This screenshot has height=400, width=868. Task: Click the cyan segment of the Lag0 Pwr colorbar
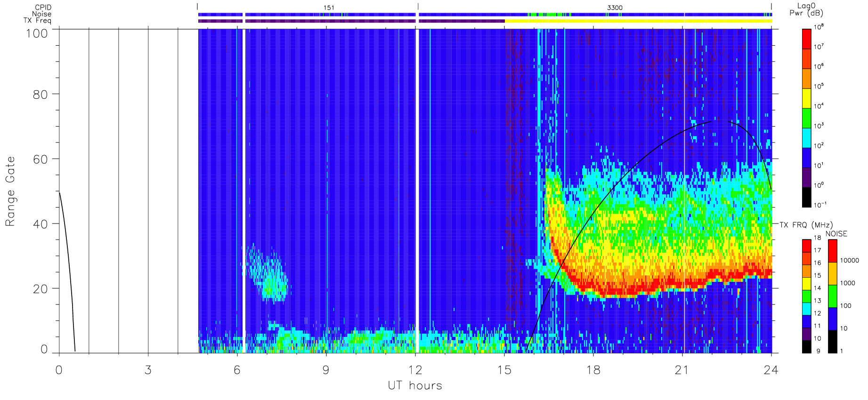pyautogui.click(x=806, y=138)
